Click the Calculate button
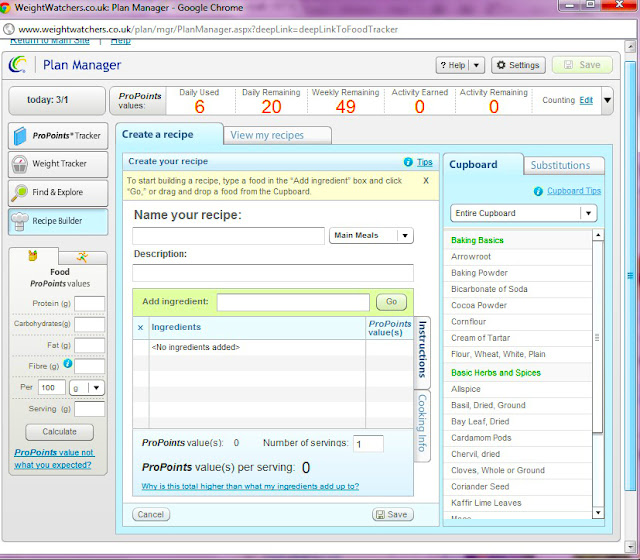The image size is (640, 560). (60, 432)
